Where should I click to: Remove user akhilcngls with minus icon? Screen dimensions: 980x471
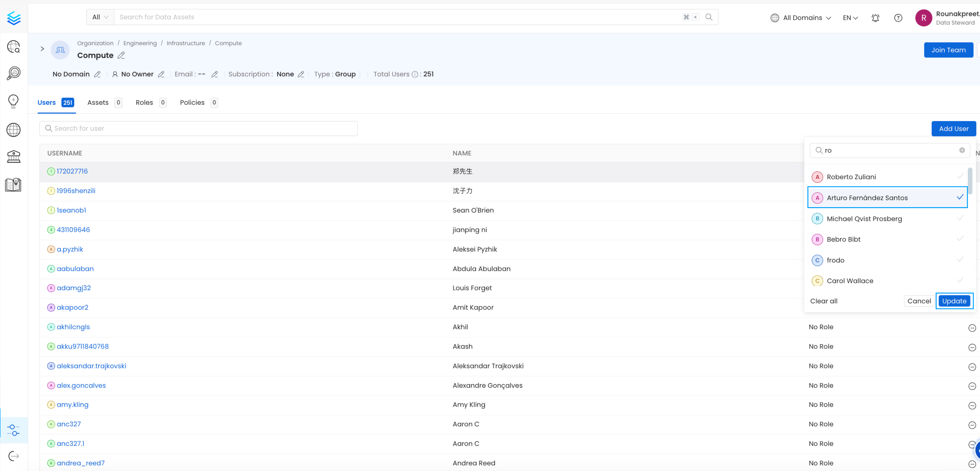(x=972, y=328)
